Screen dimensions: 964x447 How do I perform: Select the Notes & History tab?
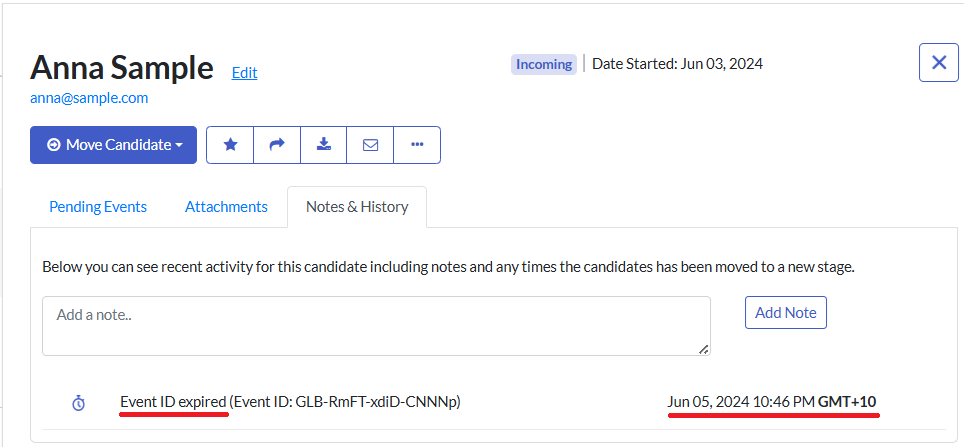[x=357, y=207]
